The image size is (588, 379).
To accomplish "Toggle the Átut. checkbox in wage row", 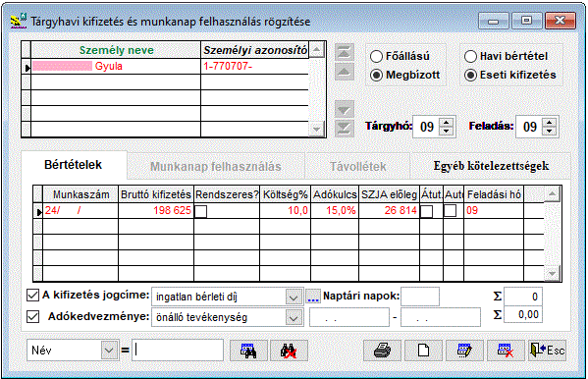I will click(x=426, y=212).
